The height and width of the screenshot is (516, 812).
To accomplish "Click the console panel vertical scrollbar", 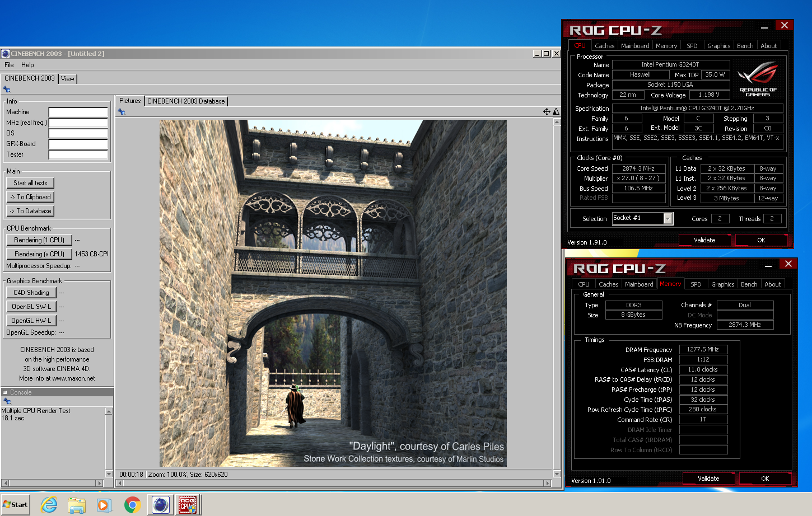I will 109,443.
